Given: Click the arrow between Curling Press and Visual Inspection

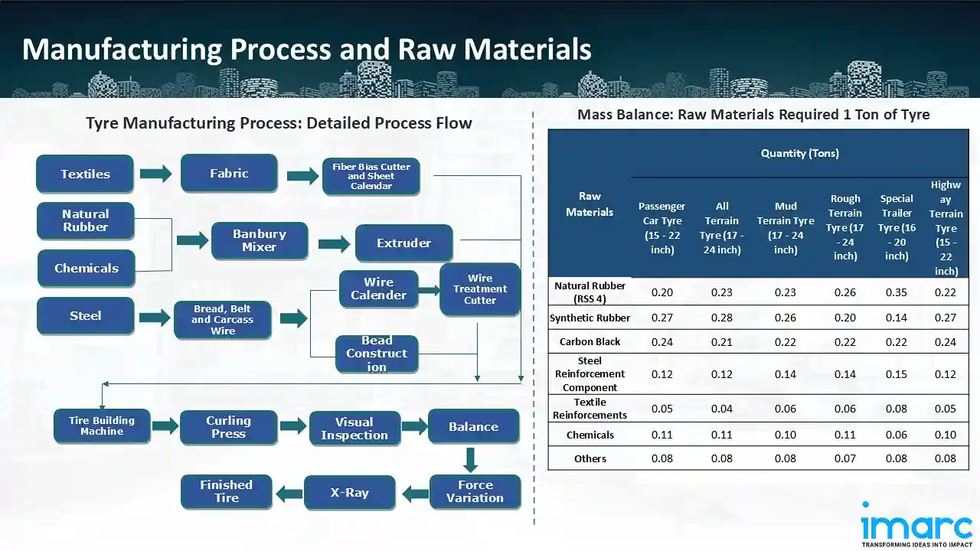Looking at the screenshot, I should pos(292,426).
